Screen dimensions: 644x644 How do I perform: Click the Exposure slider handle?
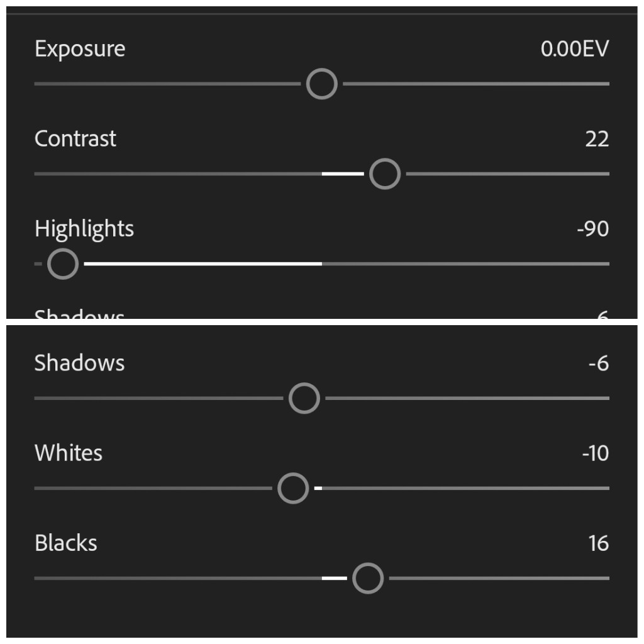[x=321, y=84]
